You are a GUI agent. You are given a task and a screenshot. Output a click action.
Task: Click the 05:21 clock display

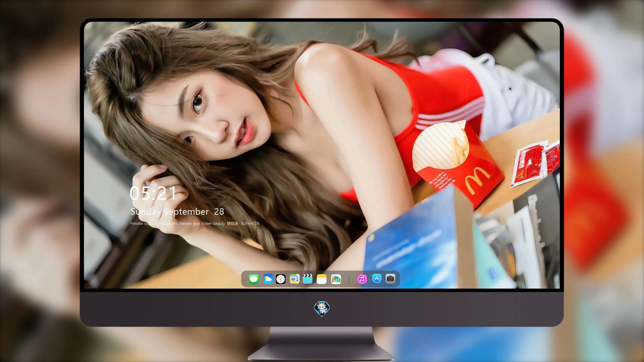[153, 193]
